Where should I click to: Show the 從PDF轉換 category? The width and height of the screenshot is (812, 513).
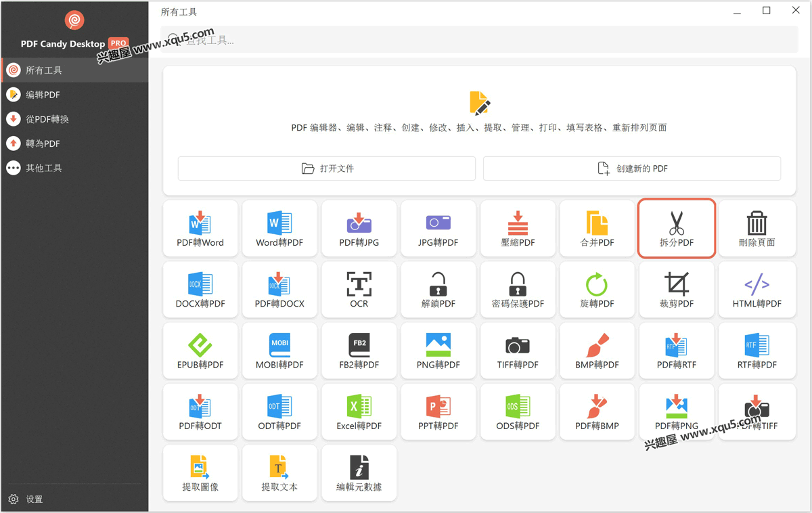pyautogui.click(x=74, y=119)
